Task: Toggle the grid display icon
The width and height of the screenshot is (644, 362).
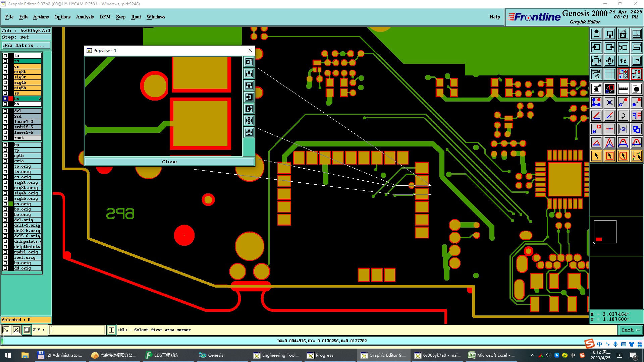Action: (x=609, y=74)
